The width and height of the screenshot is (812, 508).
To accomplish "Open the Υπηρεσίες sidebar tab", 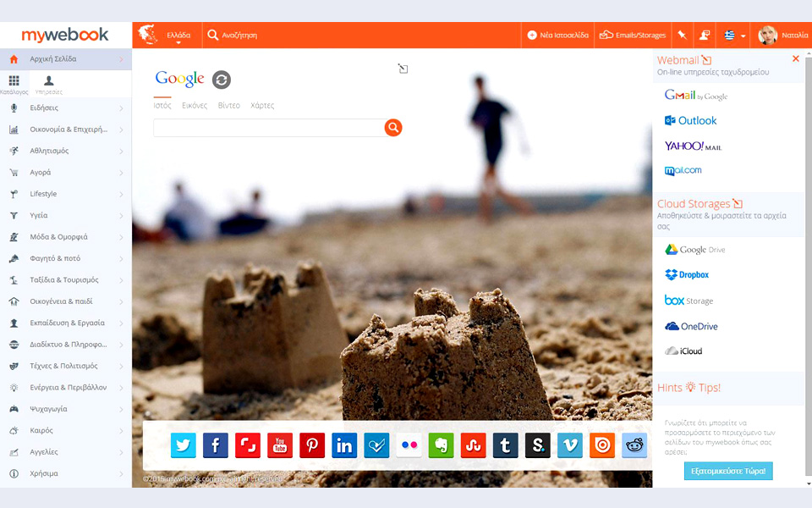I will (x=49, y=84).
